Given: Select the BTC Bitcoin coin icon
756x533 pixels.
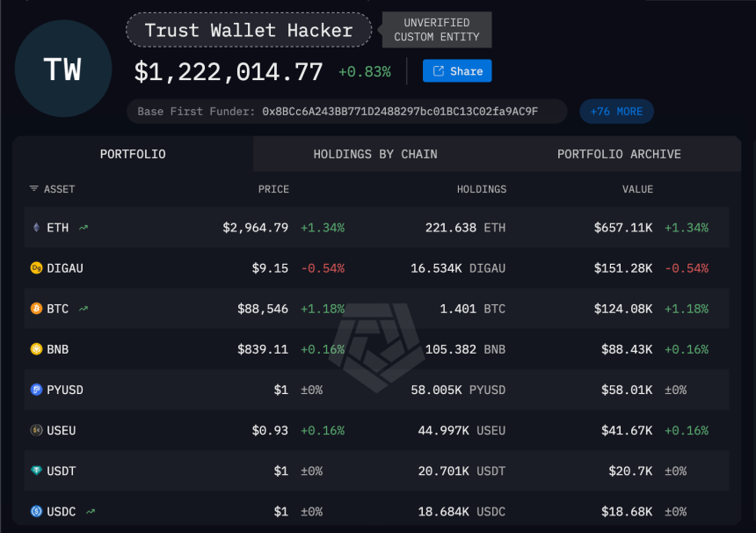Looking at the screenshot, I should [34, 309].
